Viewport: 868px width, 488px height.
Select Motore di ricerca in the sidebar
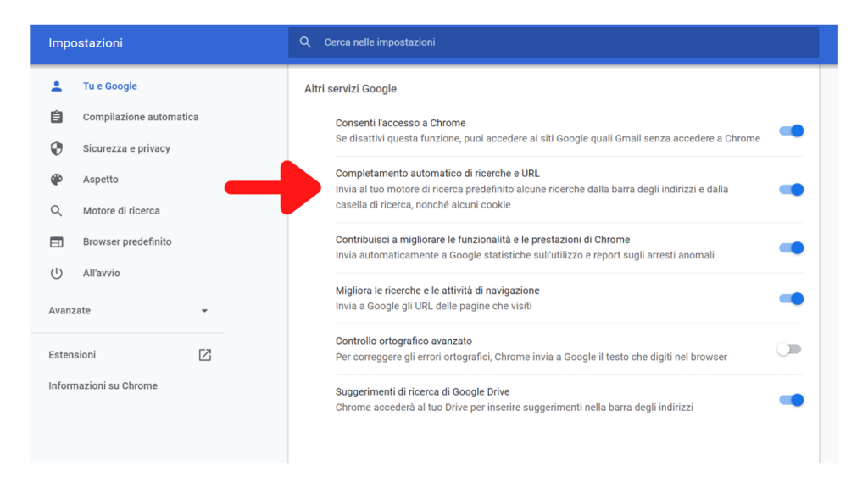121,211
